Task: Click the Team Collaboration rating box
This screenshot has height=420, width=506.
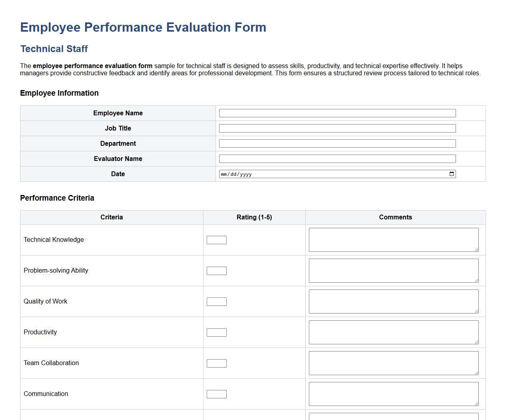Action: pyautogui.click(x=216, y=363)
